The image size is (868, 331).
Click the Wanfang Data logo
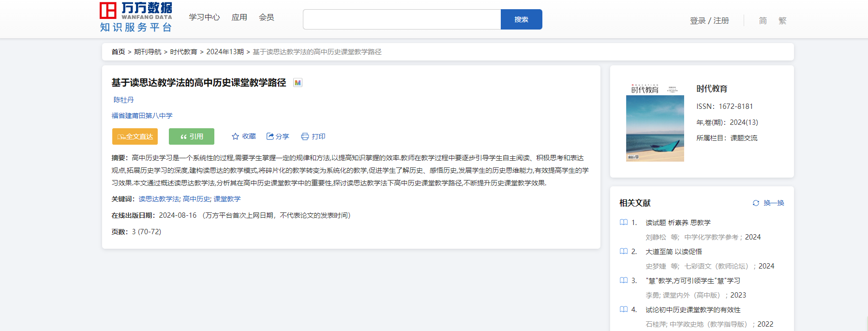(x=136, y=17)
